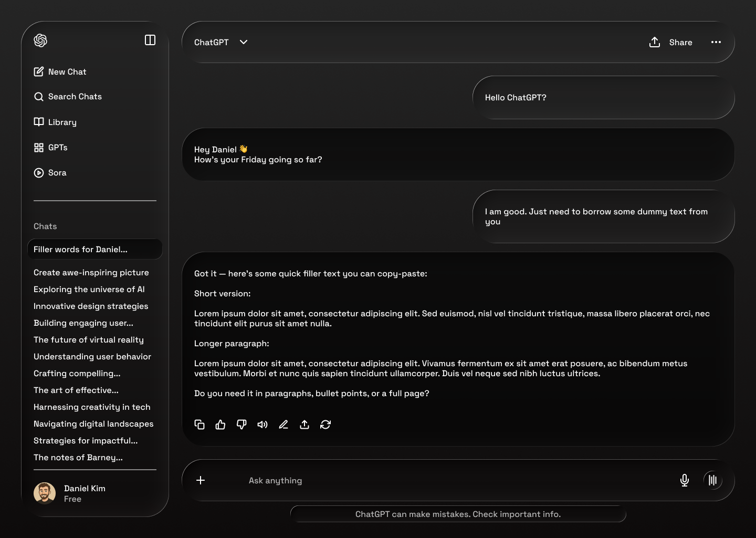This screenshot has height=538, width=756.
Task: Start voice mode with the waveform icon
Action: [713, 480]
